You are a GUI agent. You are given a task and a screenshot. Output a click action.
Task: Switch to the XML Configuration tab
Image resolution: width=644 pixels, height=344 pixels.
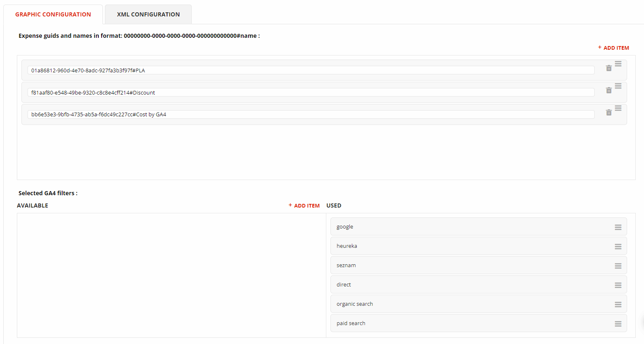[x=148, y=14]
